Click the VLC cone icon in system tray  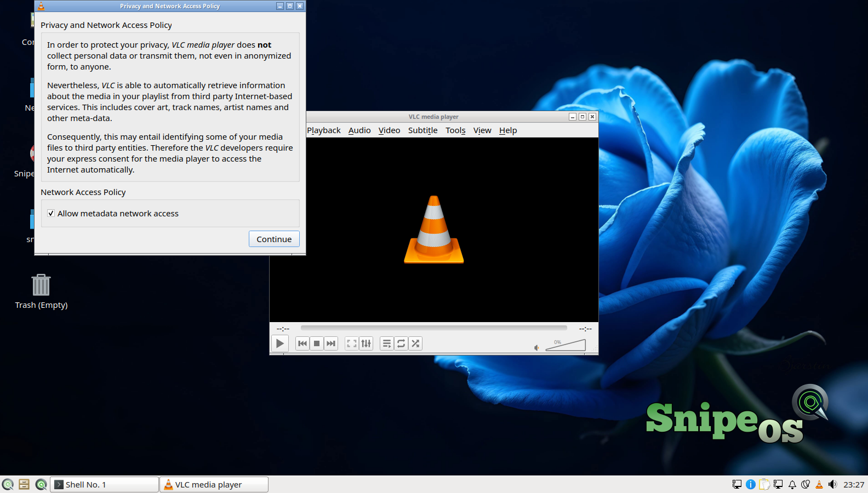pos(819,484)
